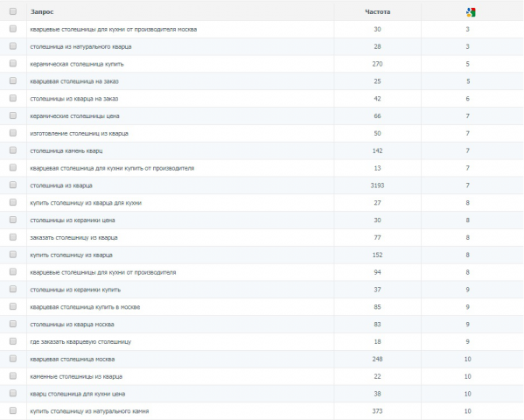Sort by the 'Частота' column header

[x=377, y=11]
